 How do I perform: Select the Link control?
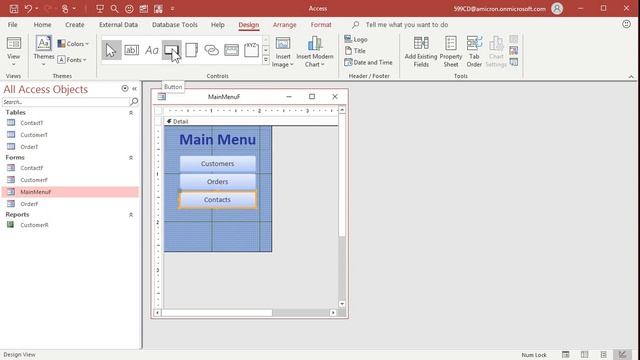coord(211,50)
